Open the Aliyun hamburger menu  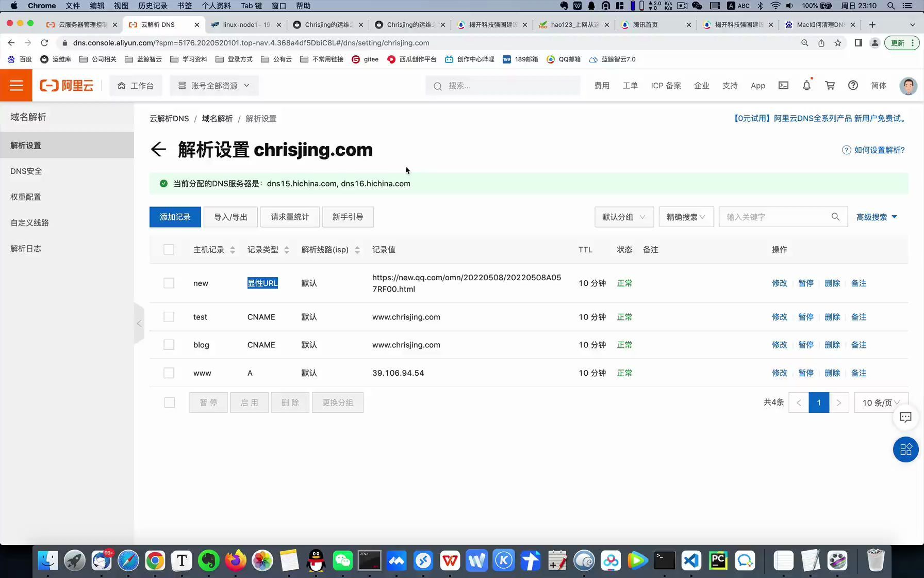pos(16,85)
